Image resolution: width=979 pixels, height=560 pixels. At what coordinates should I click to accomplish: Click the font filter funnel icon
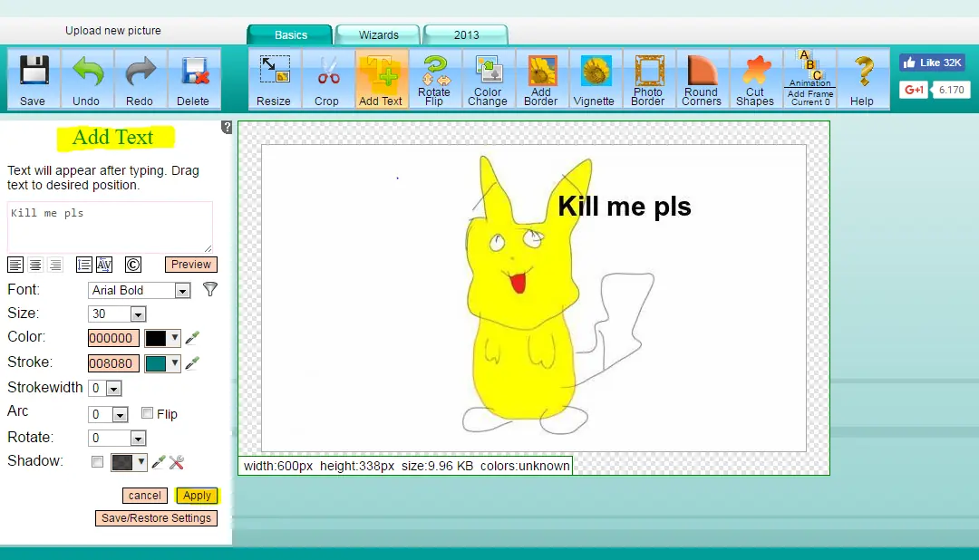click(210, 289)
